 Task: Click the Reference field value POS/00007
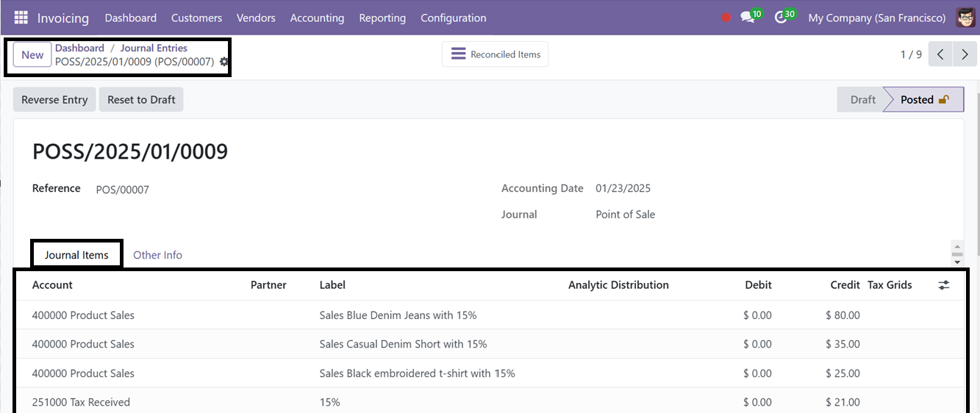click(x=122, y=190)
